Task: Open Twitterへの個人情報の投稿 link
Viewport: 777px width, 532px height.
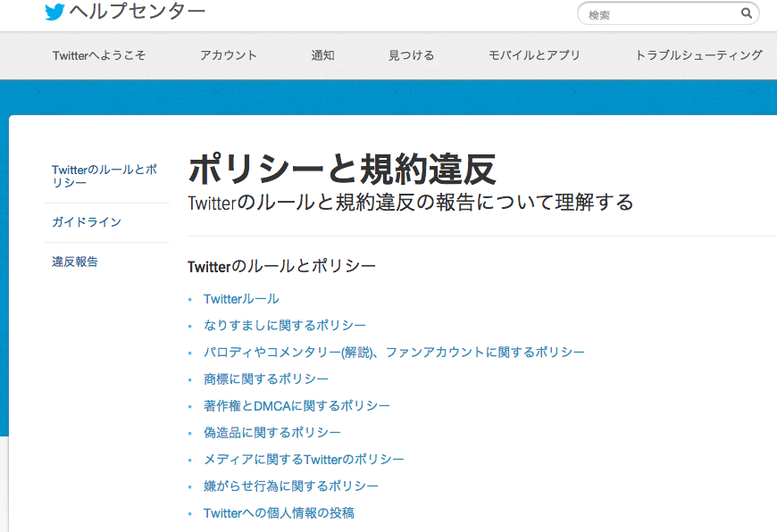Action: (x=279, y=512)
